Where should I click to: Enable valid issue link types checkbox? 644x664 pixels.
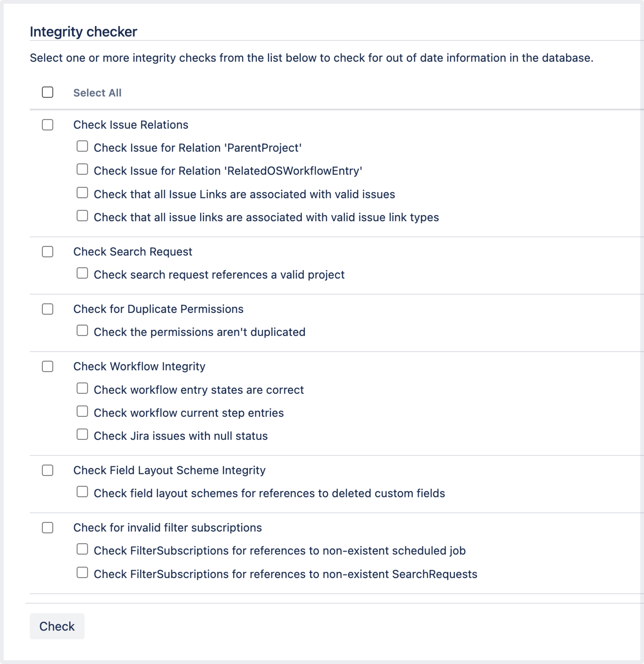pos(82,216)
